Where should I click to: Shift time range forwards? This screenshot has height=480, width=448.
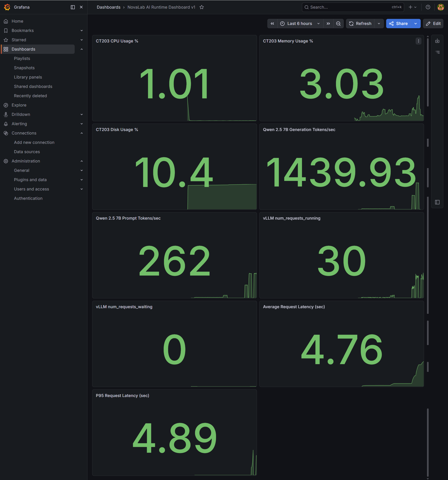pyautogui.click(x=328, y=24)
